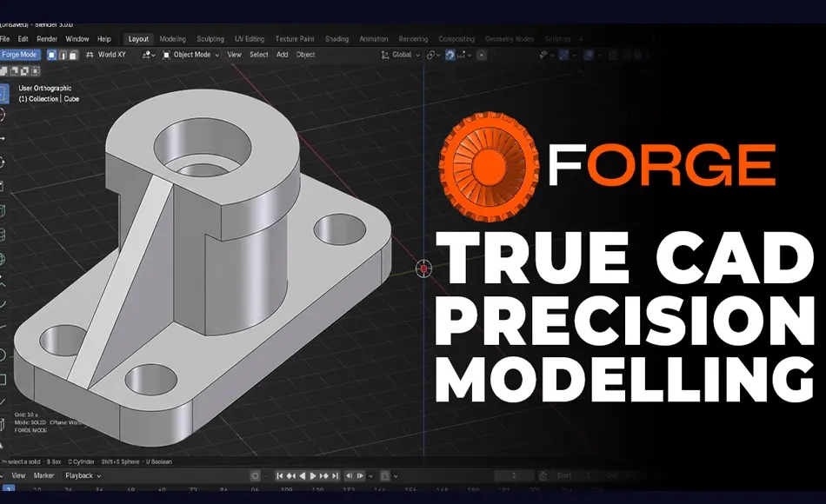Play the animation in reverse
The image size is (826, 504).
303,476
